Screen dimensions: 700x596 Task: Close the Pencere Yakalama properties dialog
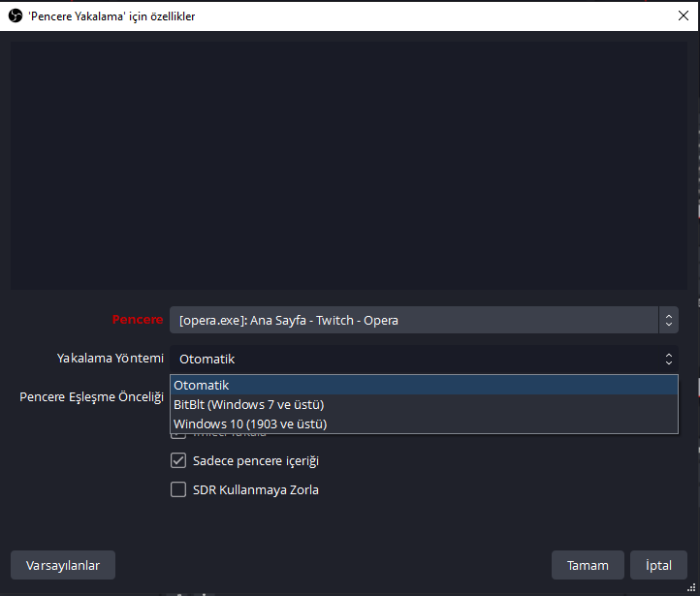pyautogui.click(x=684, y=16)
